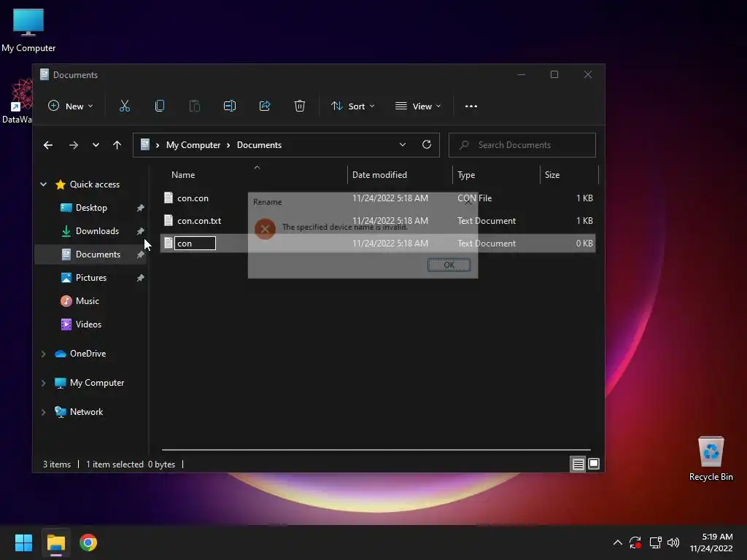747x560 pixels.
Task: Click the Cut scissors icon
Action: click(x=124, y=106)
